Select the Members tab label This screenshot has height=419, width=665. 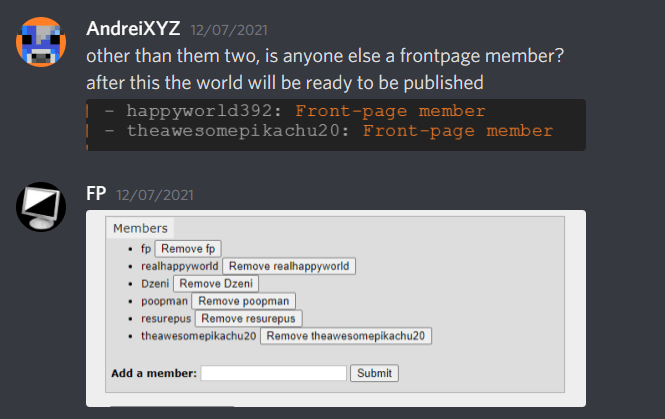(x=140, y=228)
